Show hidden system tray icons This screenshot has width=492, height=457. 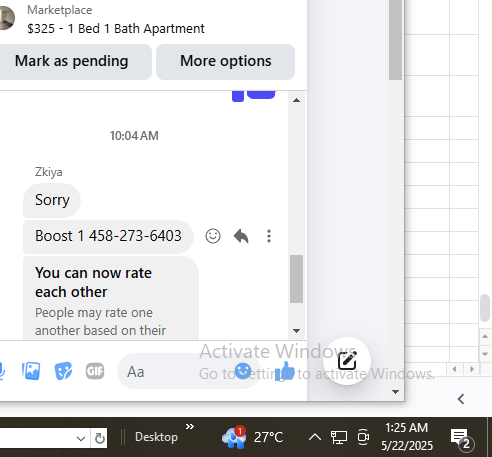[315, 437]
